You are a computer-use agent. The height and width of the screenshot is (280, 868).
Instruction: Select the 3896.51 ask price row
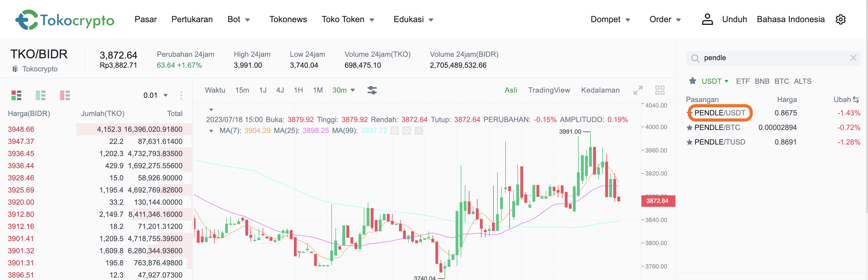point(96,275)
